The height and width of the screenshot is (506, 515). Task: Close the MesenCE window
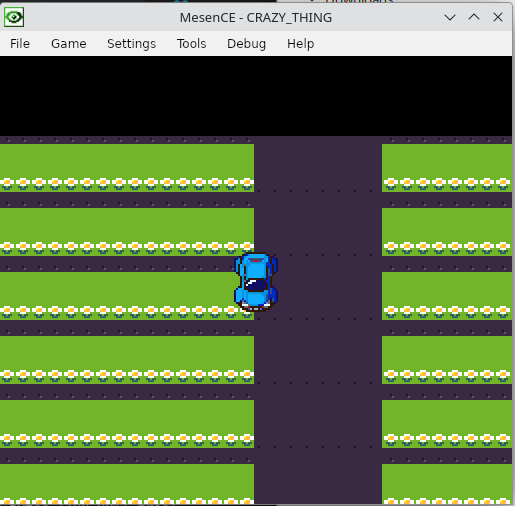click(x=498, y=17)
